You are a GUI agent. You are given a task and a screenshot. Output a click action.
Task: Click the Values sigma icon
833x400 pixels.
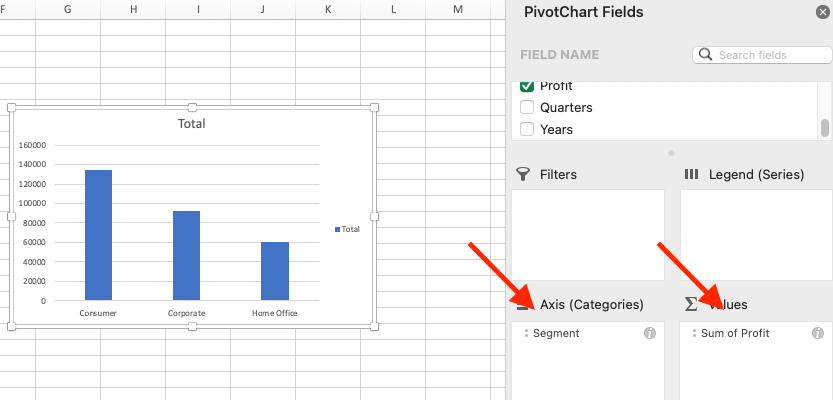691,304
